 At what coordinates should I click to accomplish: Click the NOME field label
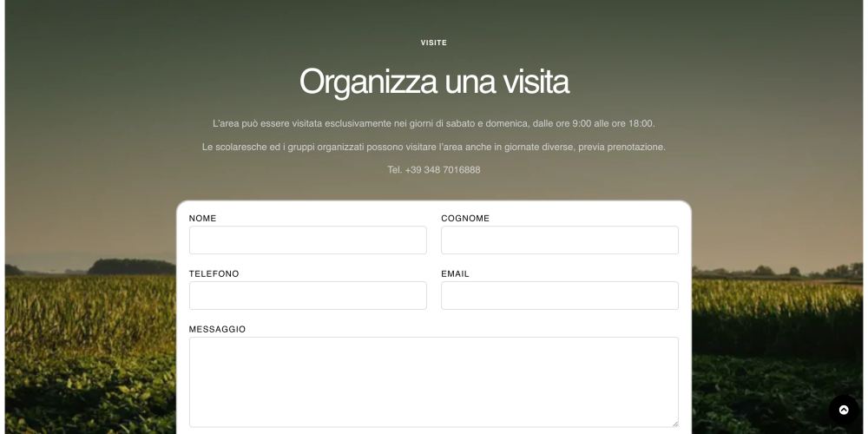(202, 219)
